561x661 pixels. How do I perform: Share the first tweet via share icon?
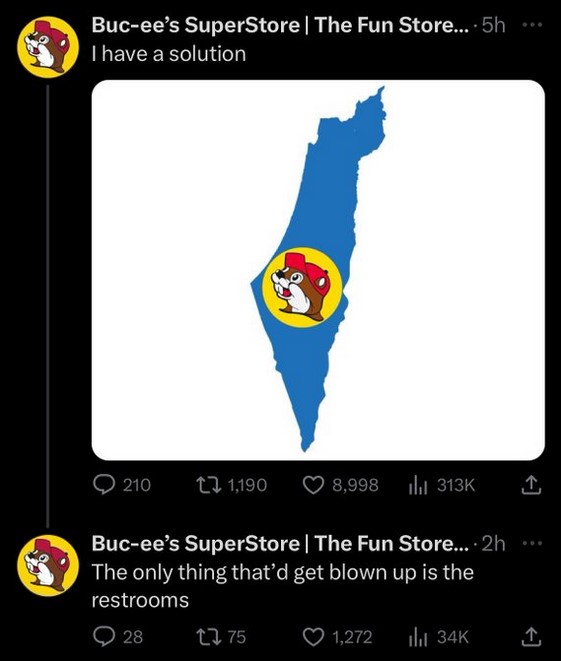[531, 485]
